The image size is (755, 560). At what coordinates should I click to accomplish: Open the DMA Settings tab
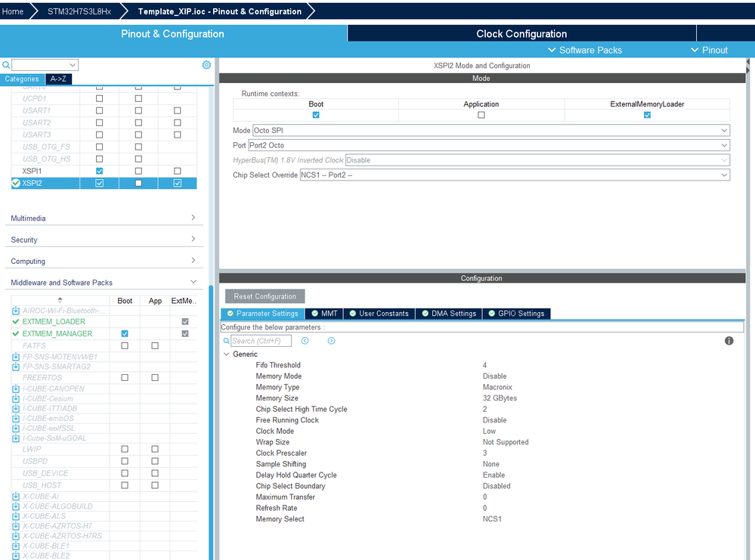point(449,313)
